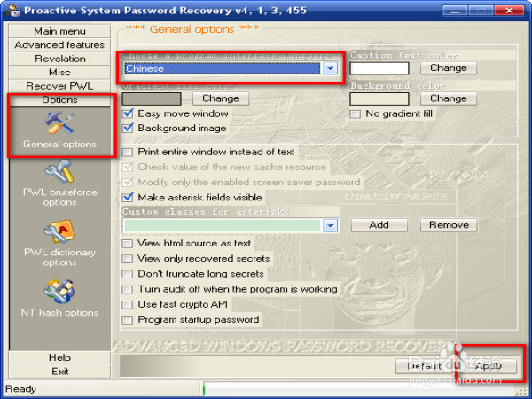
Task: Enable View html source as text
Action: (128, 244)
